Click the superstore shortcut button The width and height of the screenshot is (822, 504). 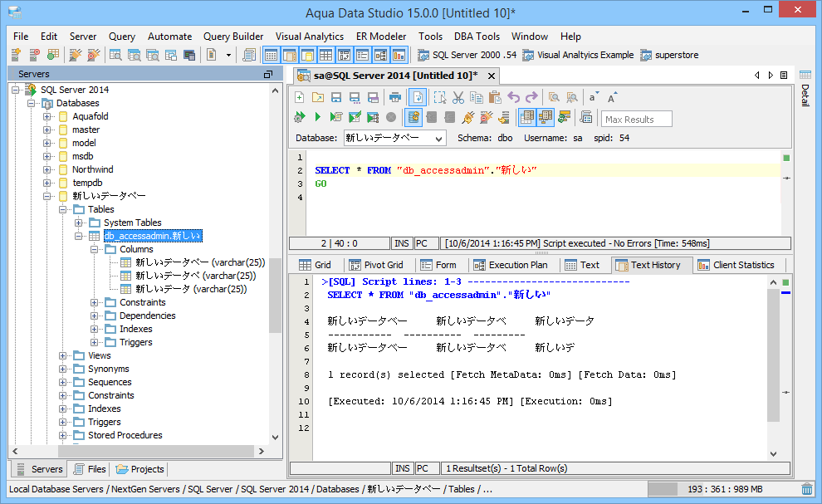[x=669, y=55]
